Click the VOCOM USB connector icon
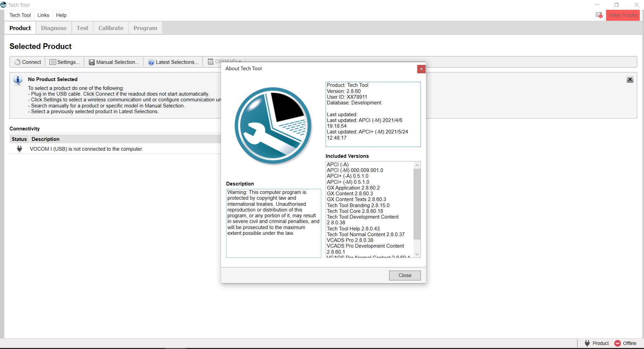This screenshot has width=644, height=349. 20,149
